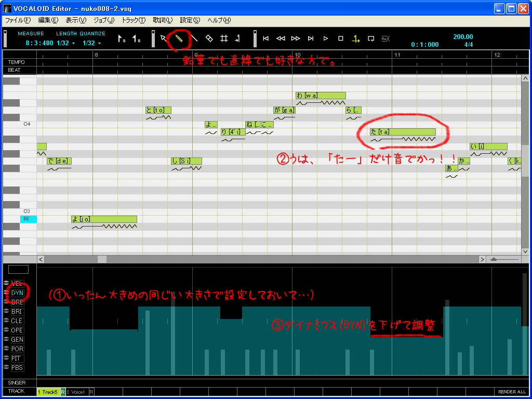This screenshot has width=532, height=399.
Task: Toggle the eye next to PIT
Action: [6, 358]
